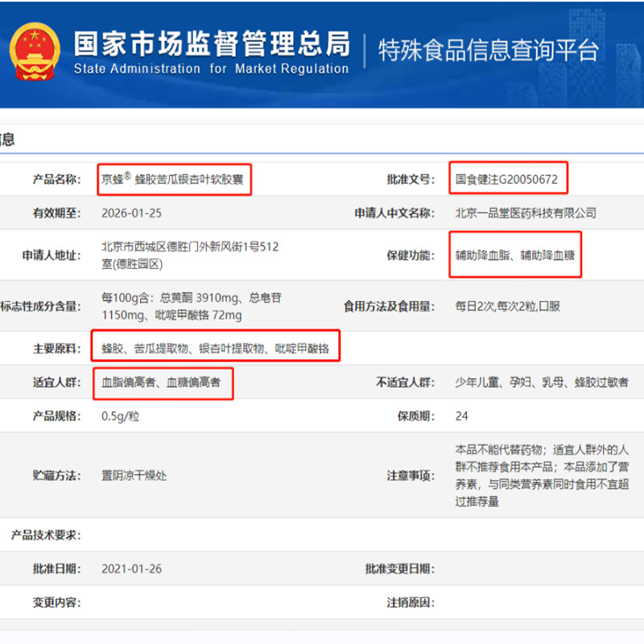Select approval number 国食健注G20050672
The width and height of the screenshot is (644, 644).
point(506,179)
